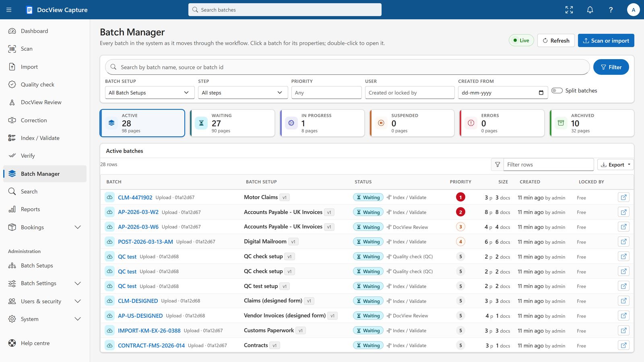Open the user avatar menu
This screenshot has height=362, width=644.
tap(634, 10)
